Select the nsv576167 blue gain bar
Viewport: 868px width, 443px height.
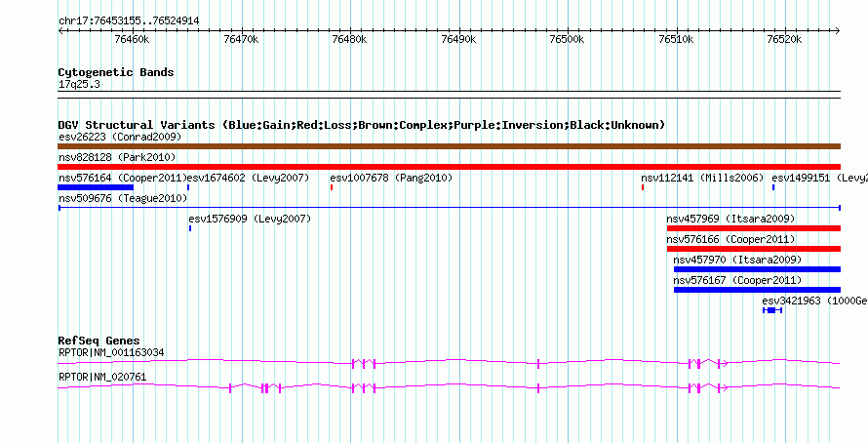(757, 290)
